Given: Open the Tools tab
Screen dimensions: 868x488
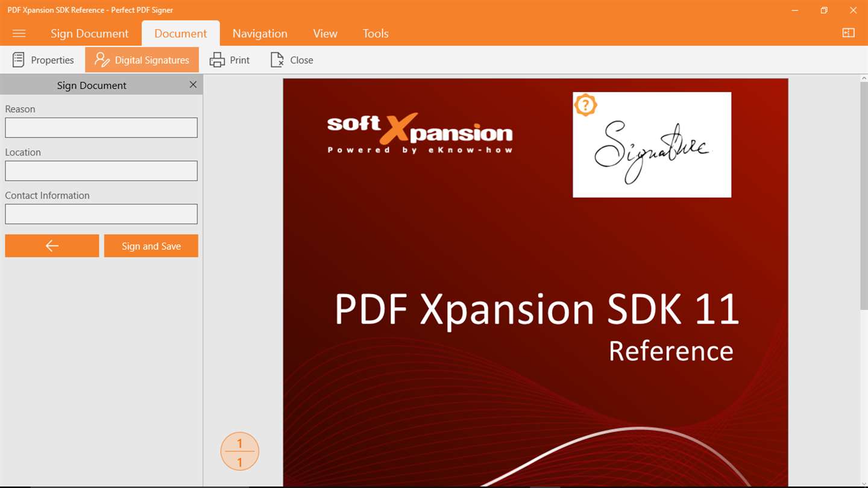Looking at the screenshot, I should click(x=376, y=34).
